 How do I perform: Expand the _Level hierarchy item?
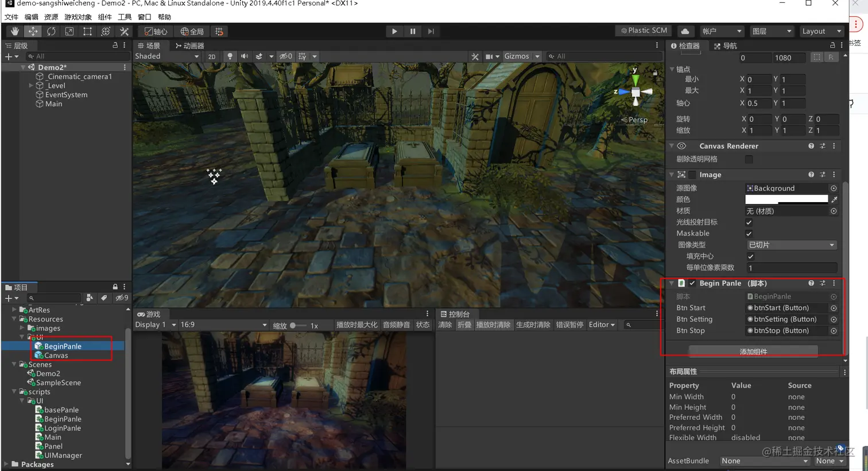pos(31,86)
